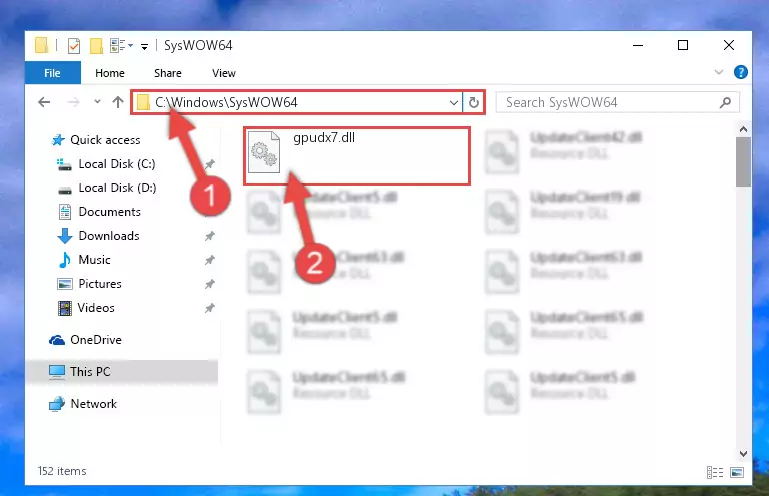769x496 pixels.
Task: Open Music in the navigation pane
Action: 94,260
